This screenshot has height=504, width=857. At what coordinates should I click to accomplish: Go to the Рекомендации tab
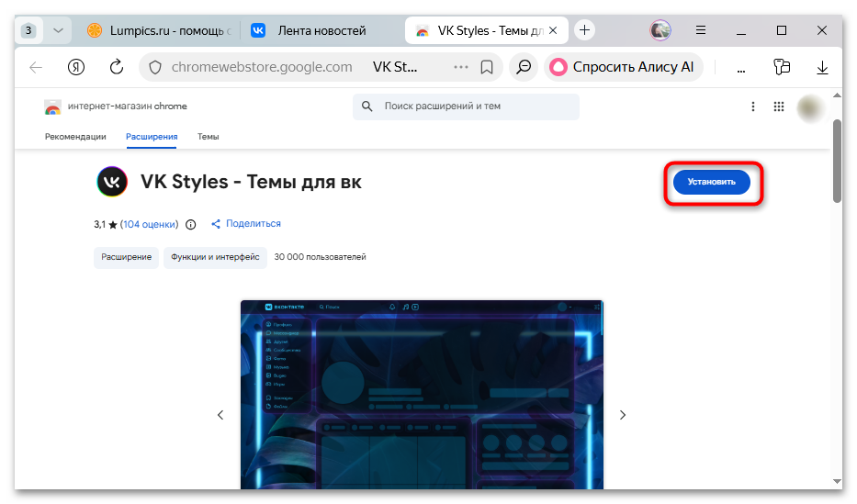pyautogui.click(x=75, y=137)
